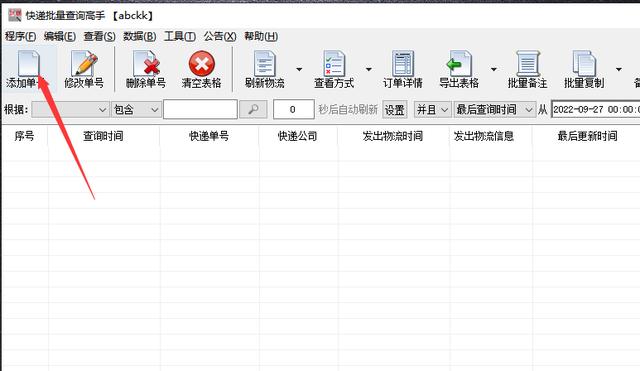Open the 编辑(E) menu
Viewport: 640px width, 371px height.
point(60,36)
